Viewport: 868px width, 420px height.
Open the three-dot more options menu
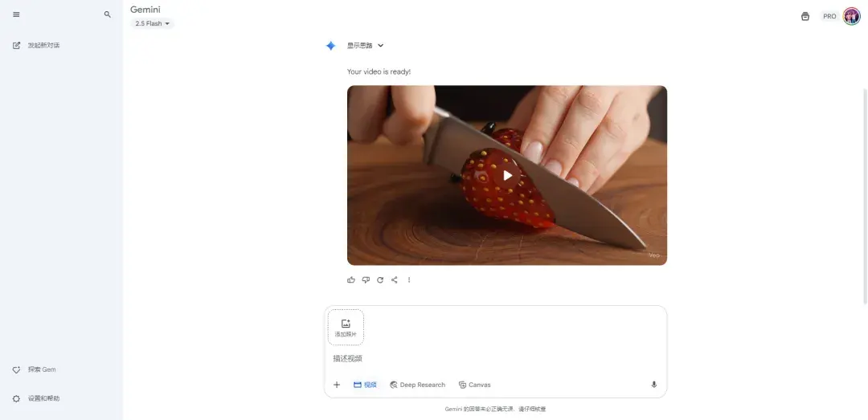[x=409, y=280]
